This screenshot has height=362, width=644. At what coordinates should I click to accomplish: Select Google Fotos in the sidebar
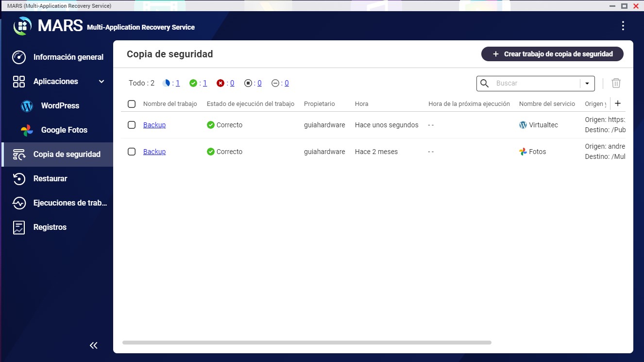click(64, 130)
